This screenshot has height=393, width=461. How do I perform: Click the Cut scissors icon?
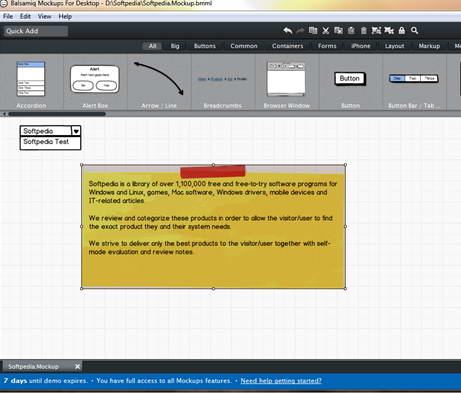tap(325, 31)
